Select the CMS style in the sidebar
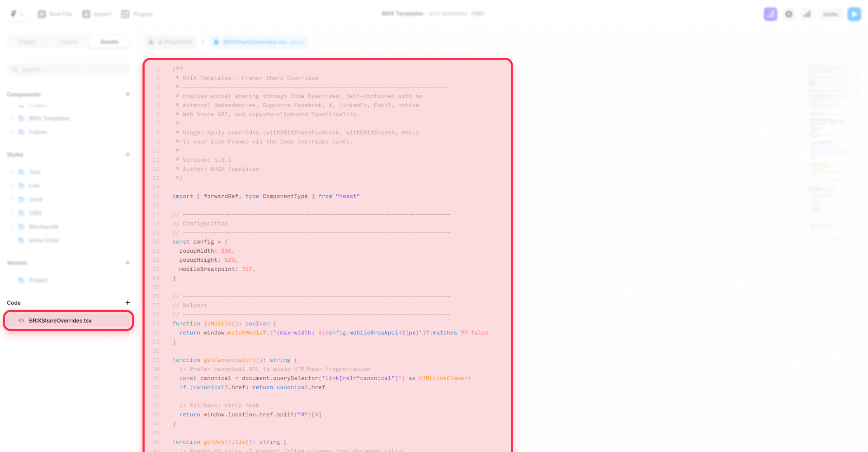The height and width of the screenshot is (452, 868). coord(35,212)
